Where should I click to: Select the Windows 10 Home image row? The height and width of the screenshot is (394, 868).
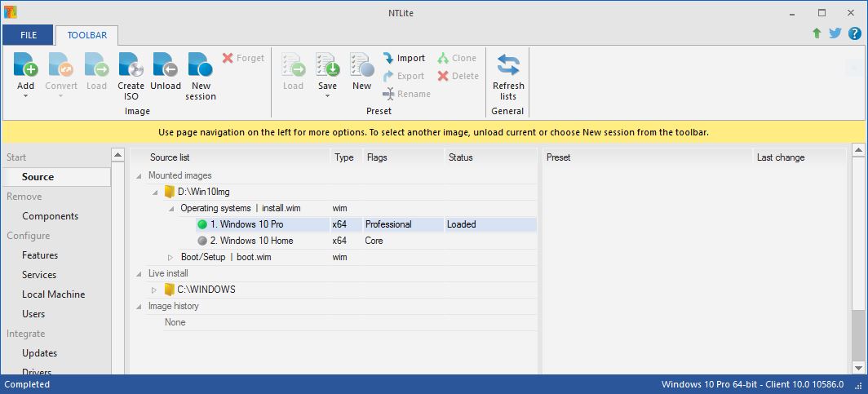[365, 241]
